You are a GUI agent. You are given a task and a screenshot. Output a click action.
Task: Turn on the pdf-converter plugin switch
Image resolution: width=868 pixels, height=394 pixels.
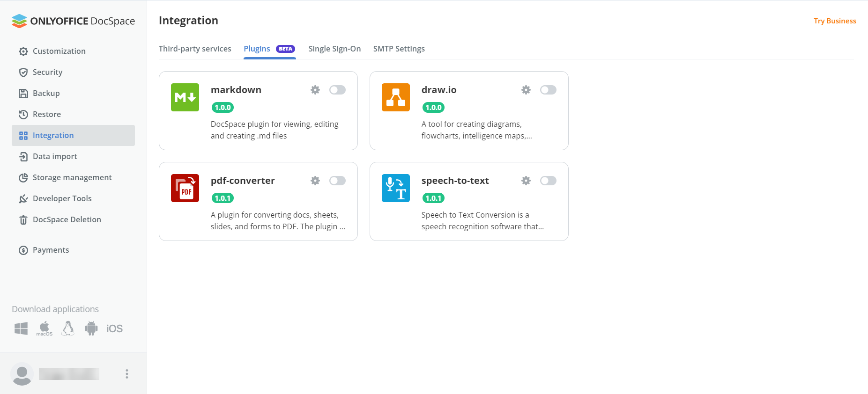[337, 181]
